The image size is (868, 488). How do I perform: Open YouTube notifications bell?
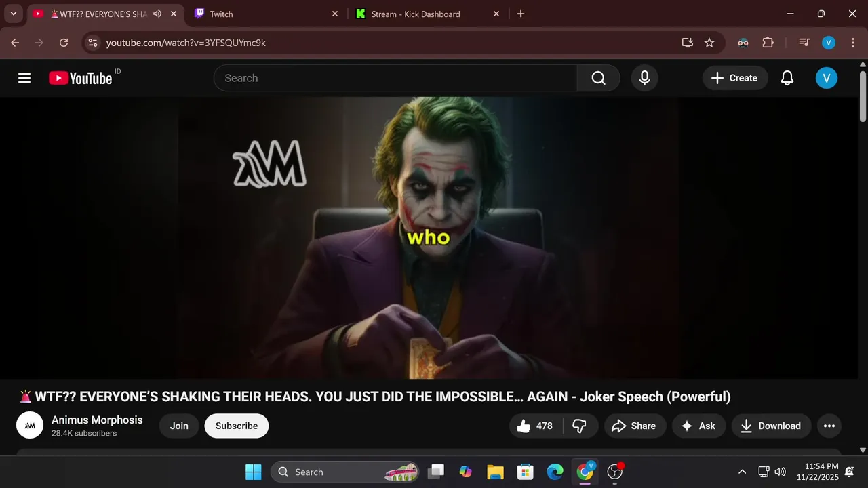[787, 78]
